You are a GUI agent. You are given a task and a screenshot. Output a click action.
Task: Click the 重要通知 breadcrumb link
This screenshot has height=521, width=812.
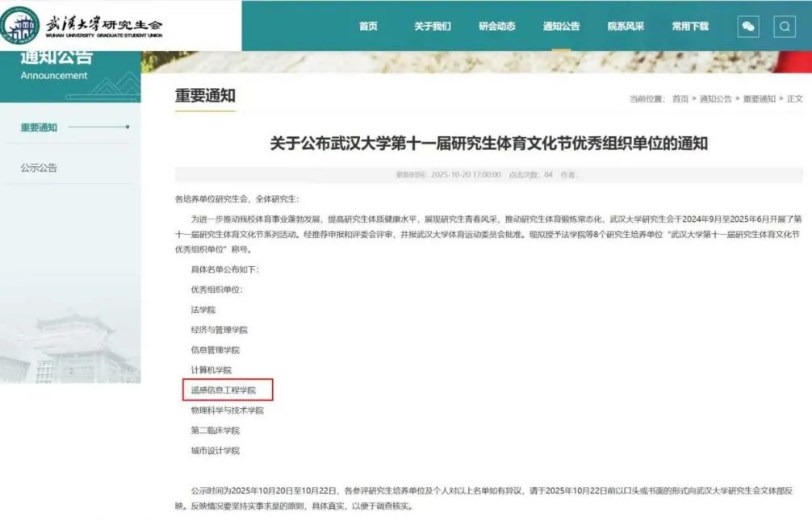tap(760, 99)
